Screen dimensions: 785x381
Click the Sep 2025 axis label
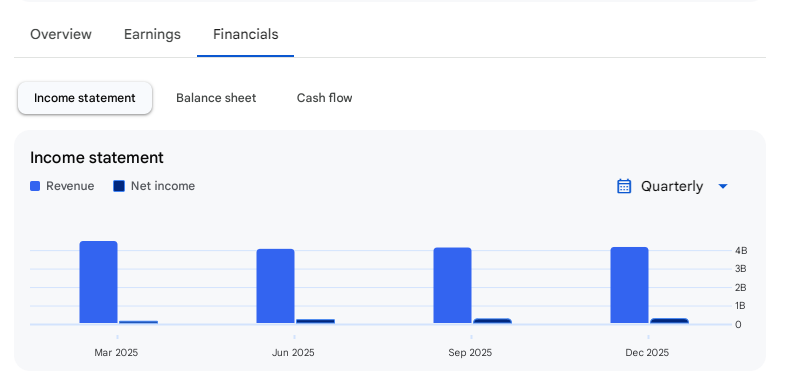[470, 353]
